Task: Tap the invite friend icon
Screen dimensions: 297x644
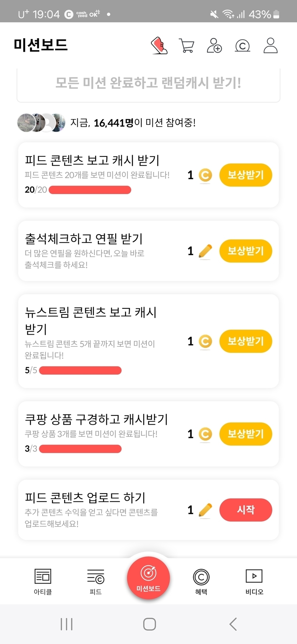Action: [x=214, y=46]
